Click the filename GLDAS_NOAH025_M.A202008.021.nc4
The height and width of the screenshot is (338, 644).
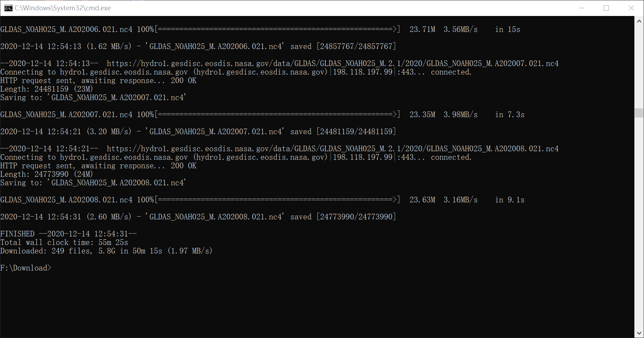[x=66, y=200]
